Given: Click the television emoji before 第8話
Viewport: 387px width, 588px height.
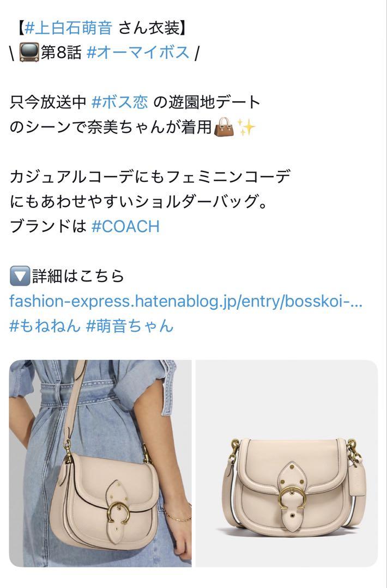Looking at the screenshot, I should (x=29, y=52).
